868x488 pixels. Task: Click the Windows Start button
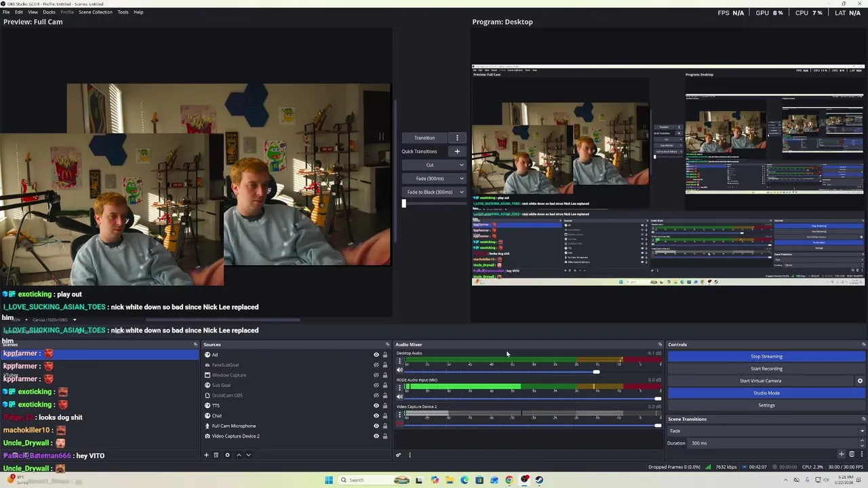point(329,480)
